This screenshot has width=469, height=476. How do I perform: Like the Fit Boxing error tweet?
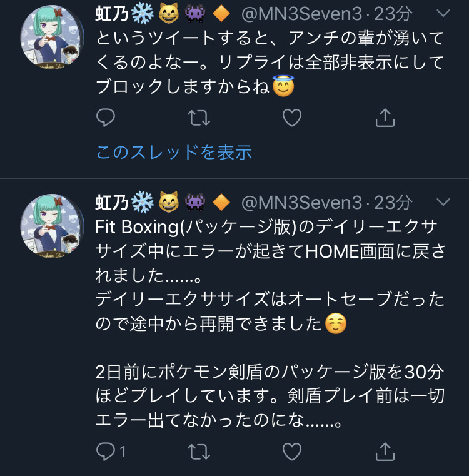point(292,452)
